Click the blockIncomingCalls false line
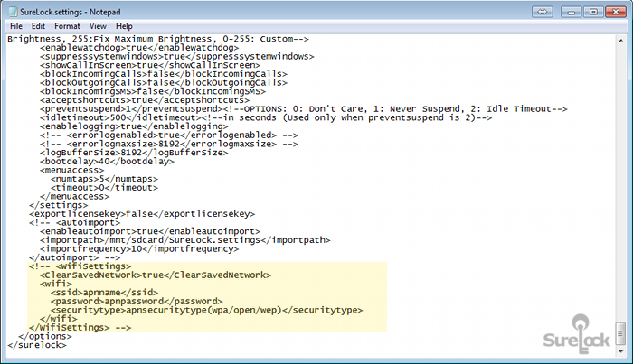The height and width of the screenshot is (364, 633). tap(164, 74)
